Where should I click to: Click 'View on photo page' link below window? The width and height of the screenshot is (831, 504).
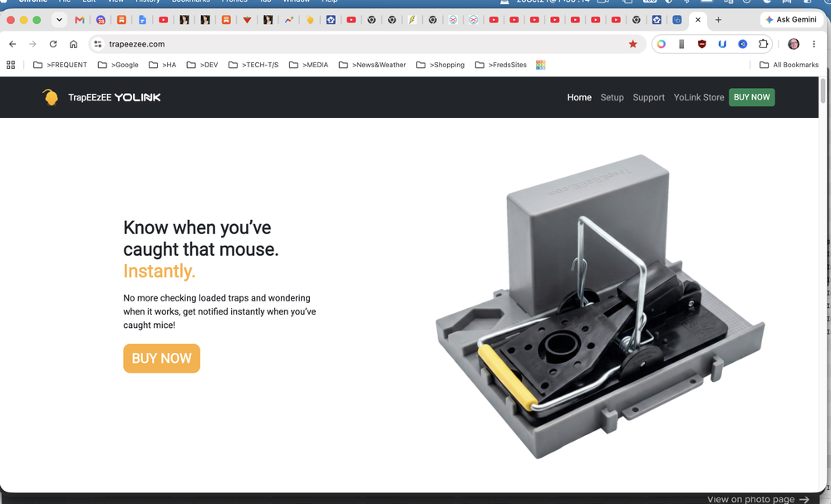[758, 499]
